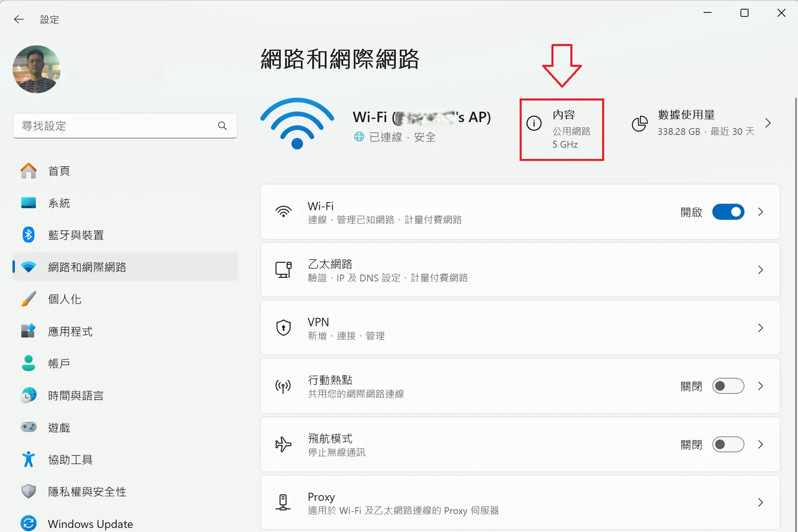798x532 pixels.
Task: Click the 飛航模式 airplane icon
Action: (x=284, y=444)
